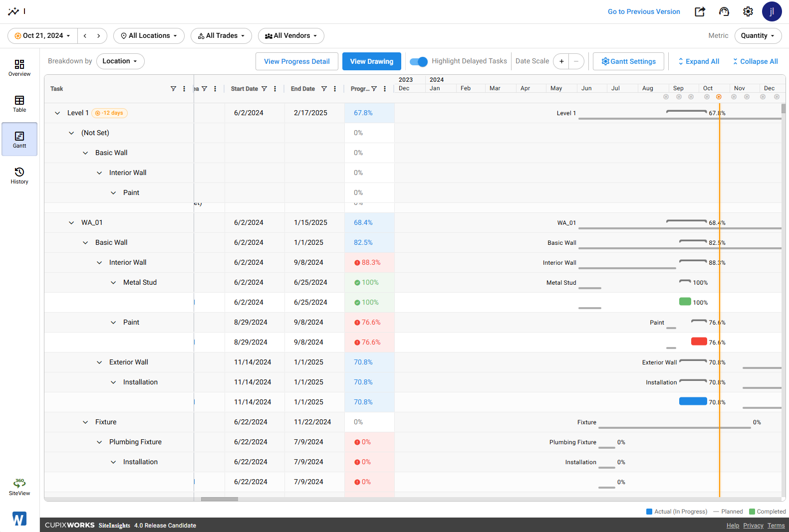
Task: Open Progress column options menu
Action: [x=385, y=89]
